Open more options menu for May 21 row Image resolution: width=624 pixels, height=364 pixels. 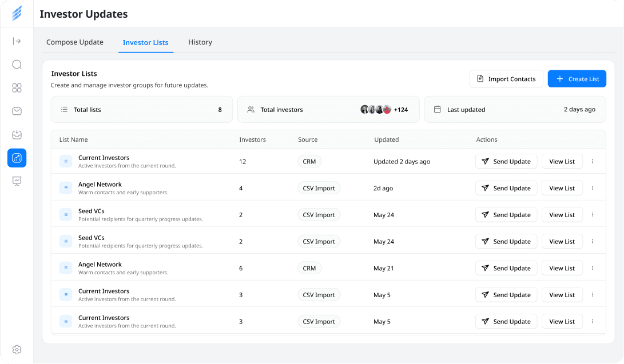tap(593, 268)
